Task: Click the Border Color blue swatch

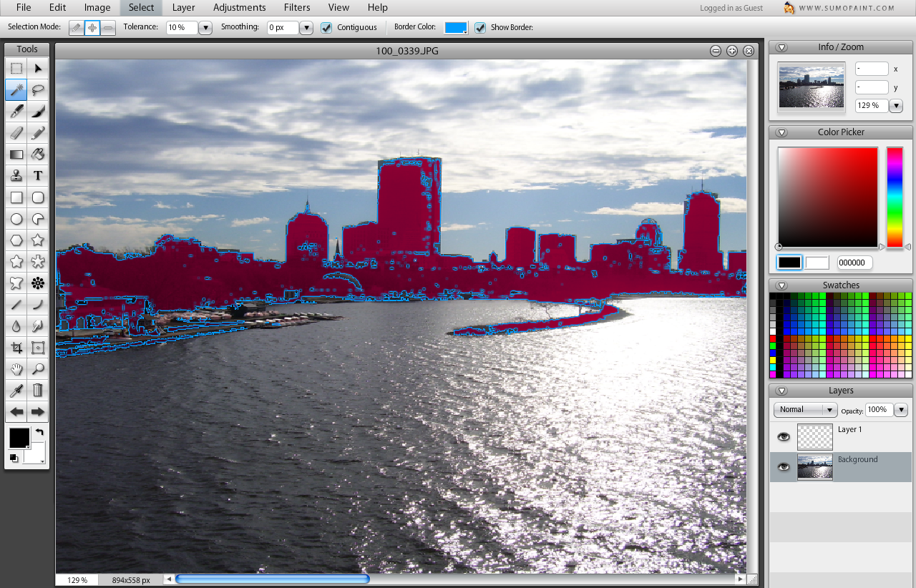Action: click(455, 27)
